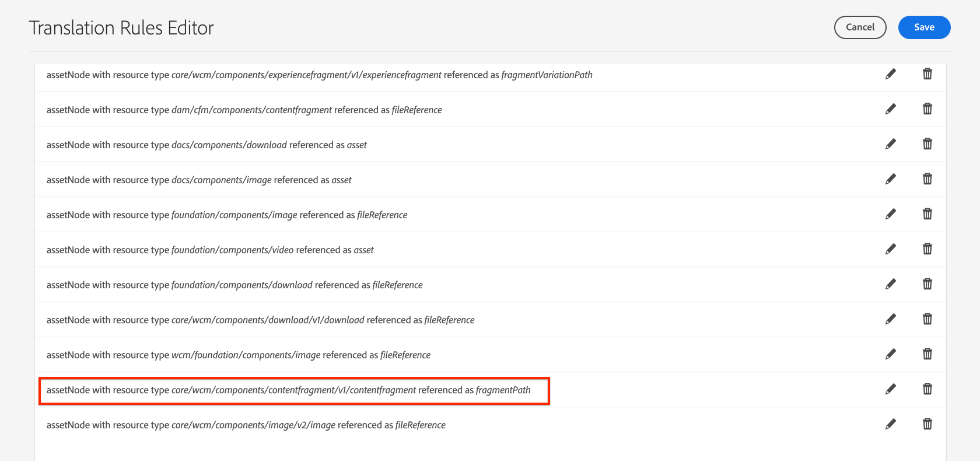
Task: Click the Save button
Action: pyautogui.click(x=924, y=27)
